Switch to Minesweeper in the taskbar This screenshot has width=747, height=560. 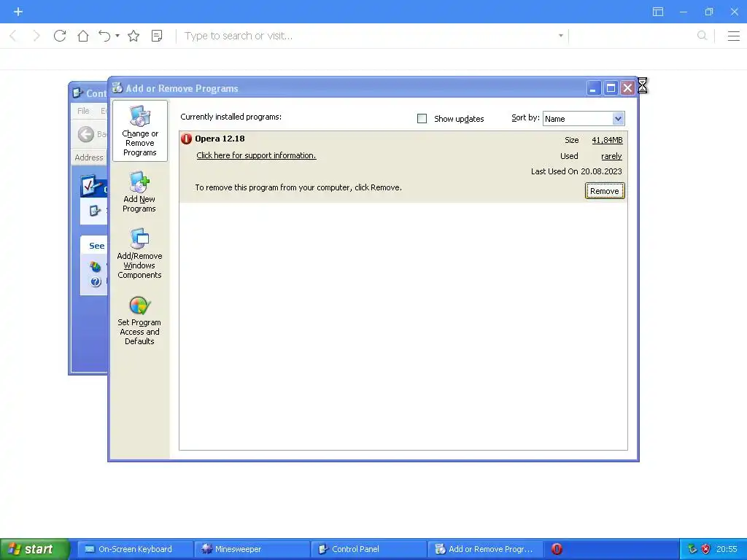[252, 549]
